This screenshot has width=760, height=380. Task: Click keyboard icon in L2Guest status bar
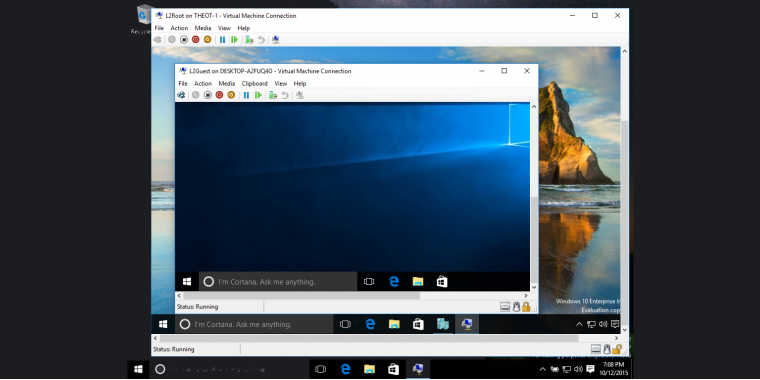[505, 307]
